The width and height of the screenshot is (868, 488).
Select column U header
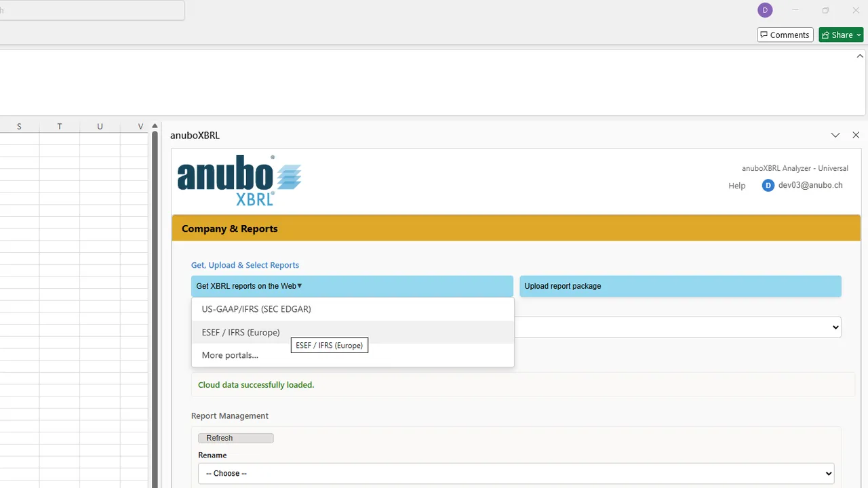pyautogui.click(x=100, y=127)
